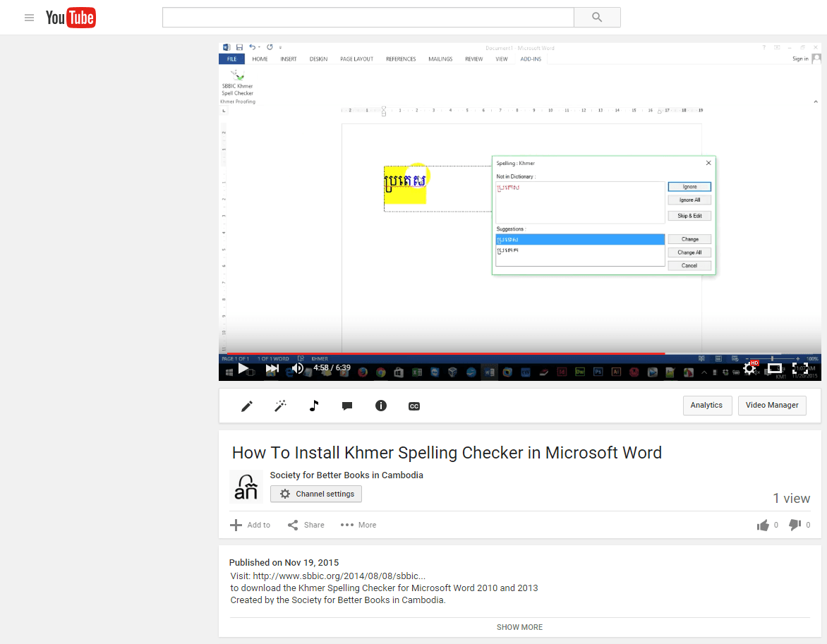Switch to the DESIGN ribbon tab
827x644 pixels.
(x=318, y=59)
